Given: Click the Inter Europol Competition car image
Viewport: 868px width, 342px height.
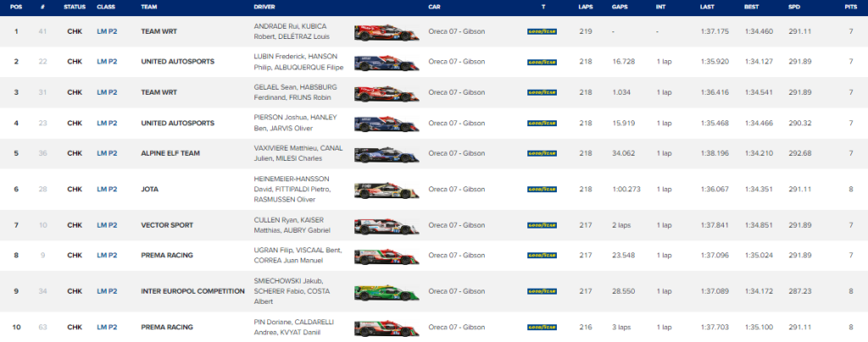Looking at the screenshot, I should 387,292.
